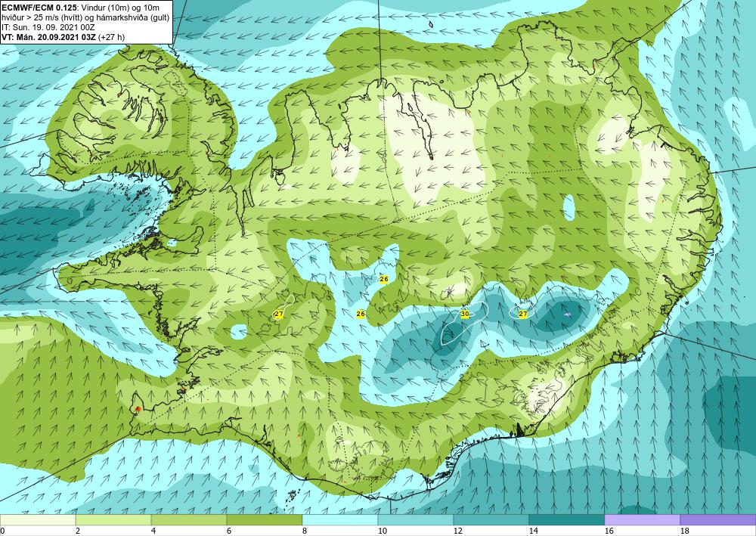This screenshot has height=536, width=756.
Task: Click the legend scale number 4
Action: (153, 531)
